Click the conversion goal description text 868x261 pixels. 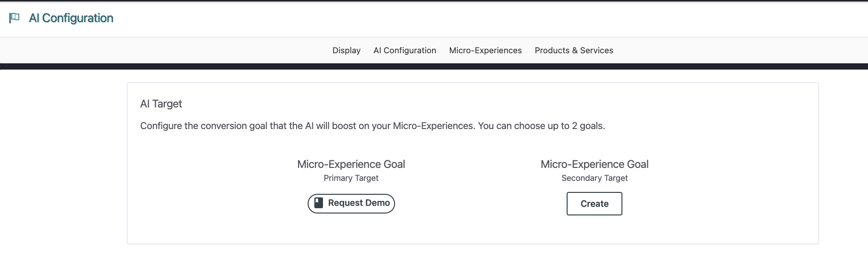point(372,126)
